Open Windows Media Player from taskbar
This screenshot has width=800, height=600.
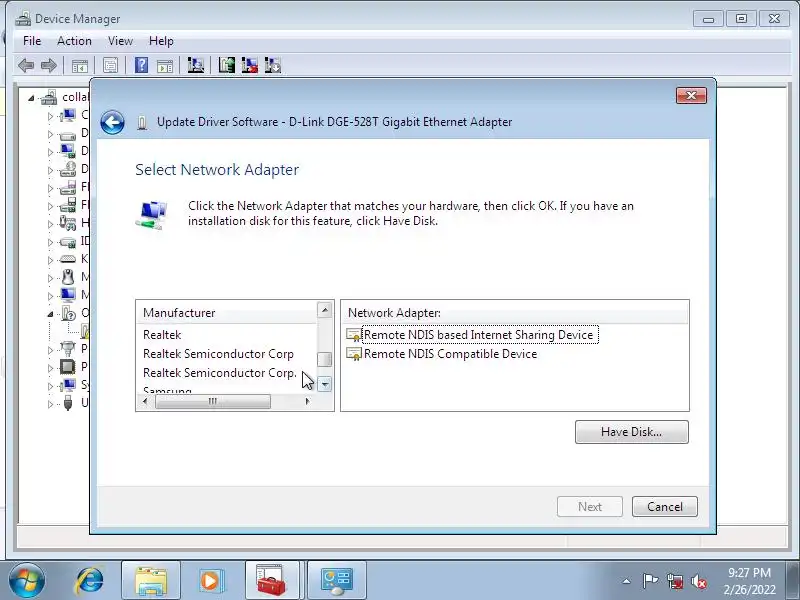(210, 581)
